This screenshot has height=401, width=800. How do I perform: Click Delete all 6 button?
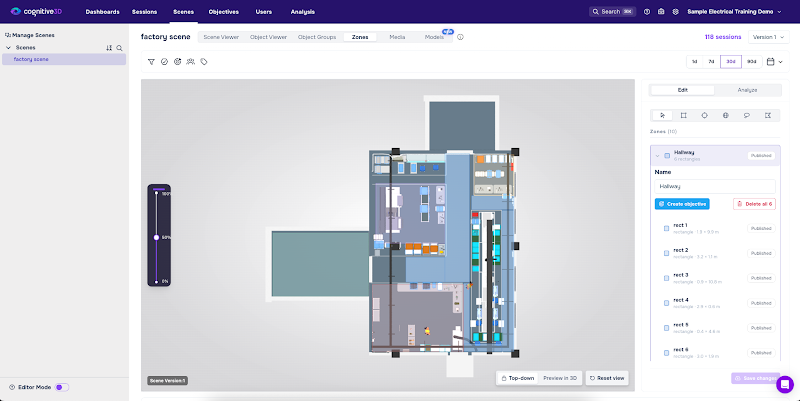tap(755, 204)
